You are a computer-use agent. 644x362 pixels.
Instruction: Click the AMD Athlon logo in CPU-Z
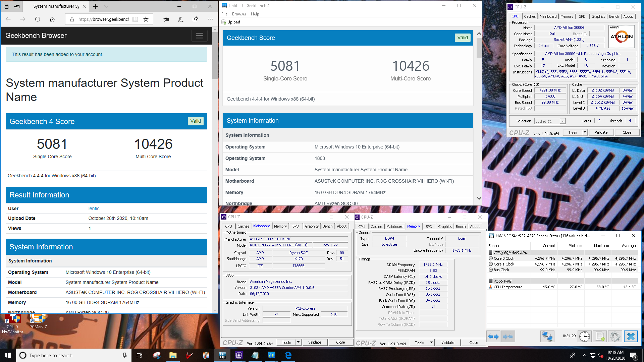pyautogui.click(x=622, y=36)
